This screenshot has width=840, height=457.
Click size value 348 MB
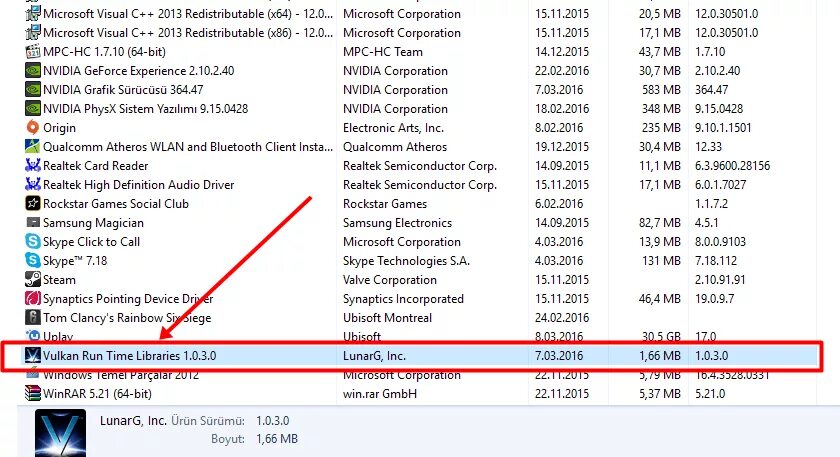tap(662, 109)
